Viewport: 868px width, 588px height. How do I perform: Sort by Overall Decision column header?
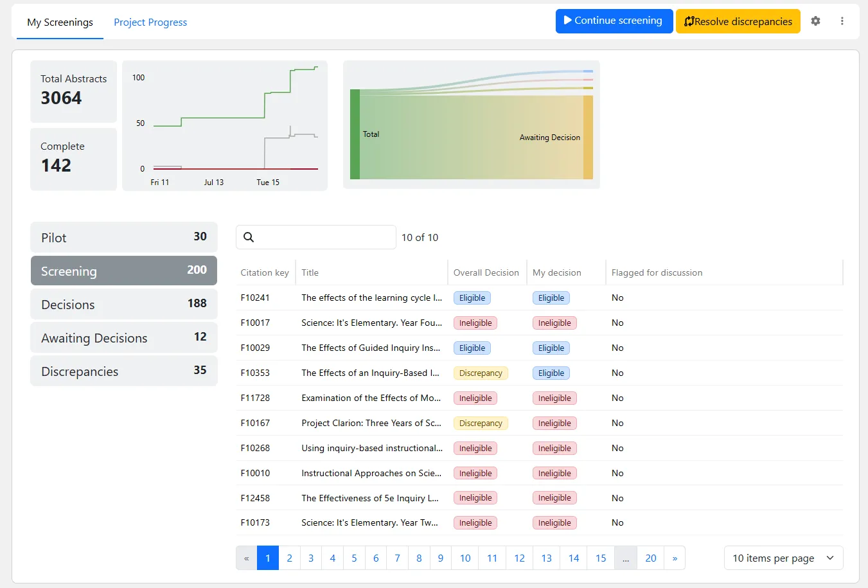[x=486, y=272]
